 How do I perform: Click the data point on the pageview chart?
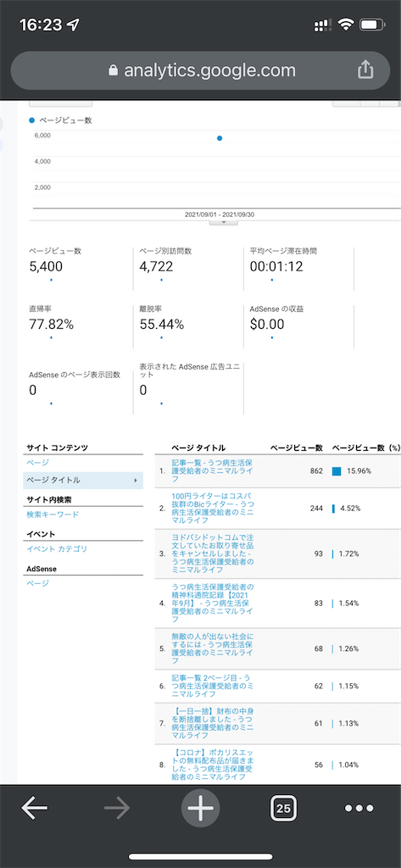[x=220, y=138]
